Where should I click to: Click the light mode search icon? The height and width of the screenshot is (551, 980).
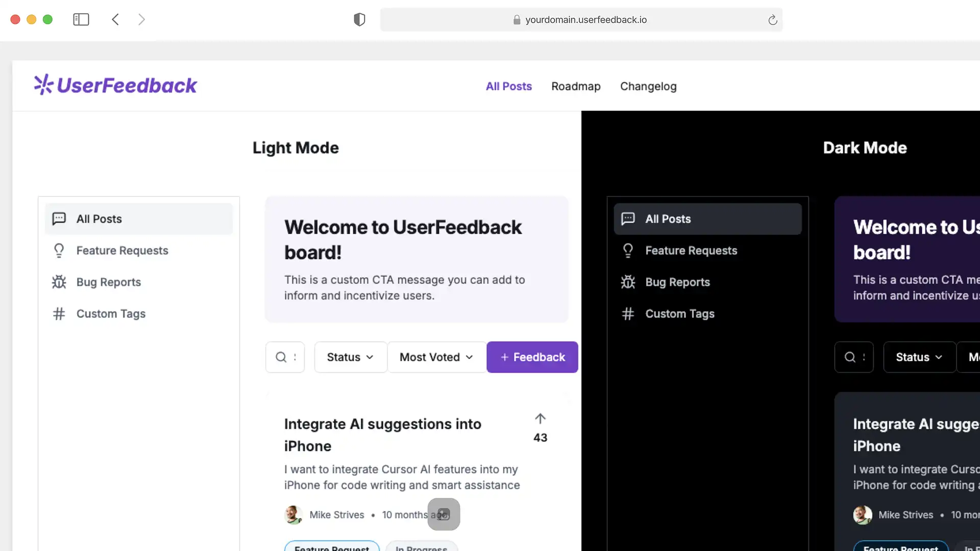[x=281, y=357]
